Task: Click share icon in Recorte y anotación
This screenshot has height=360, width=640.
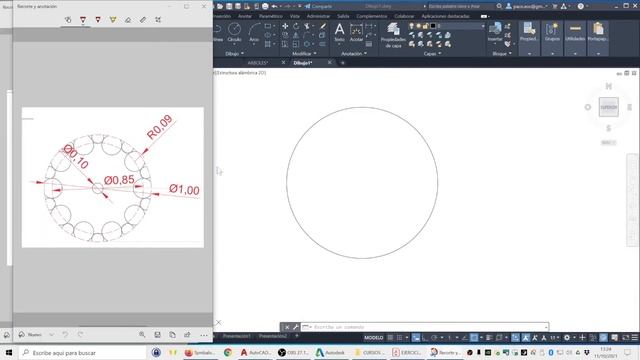Action: [187, 335]
